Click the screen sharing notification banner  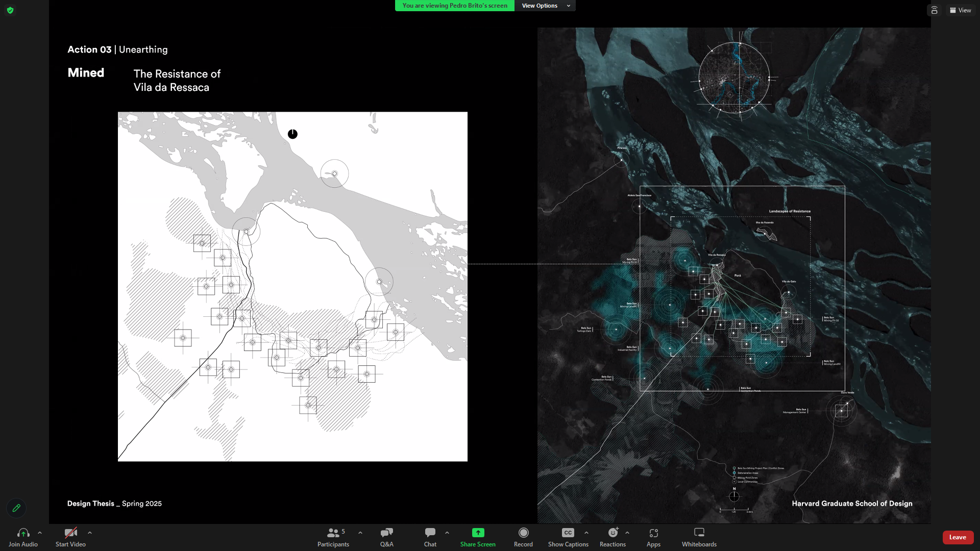point(455,6)
